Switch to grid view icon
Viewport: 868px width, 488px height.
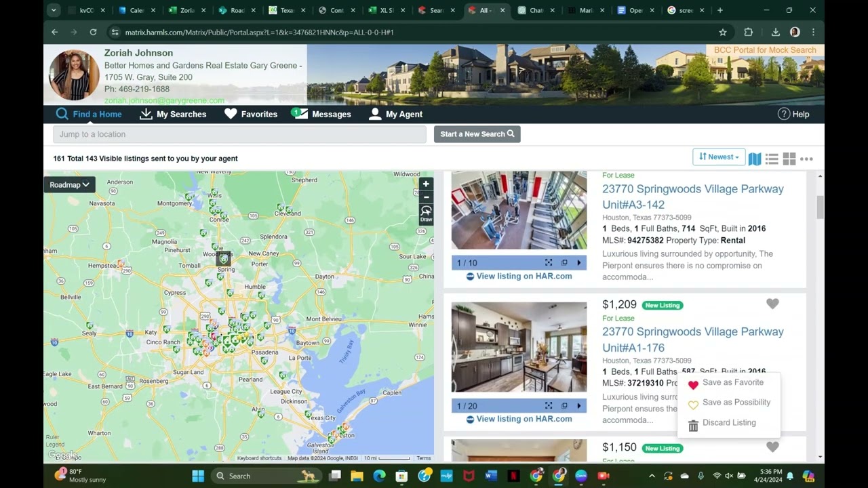point(789,159)
